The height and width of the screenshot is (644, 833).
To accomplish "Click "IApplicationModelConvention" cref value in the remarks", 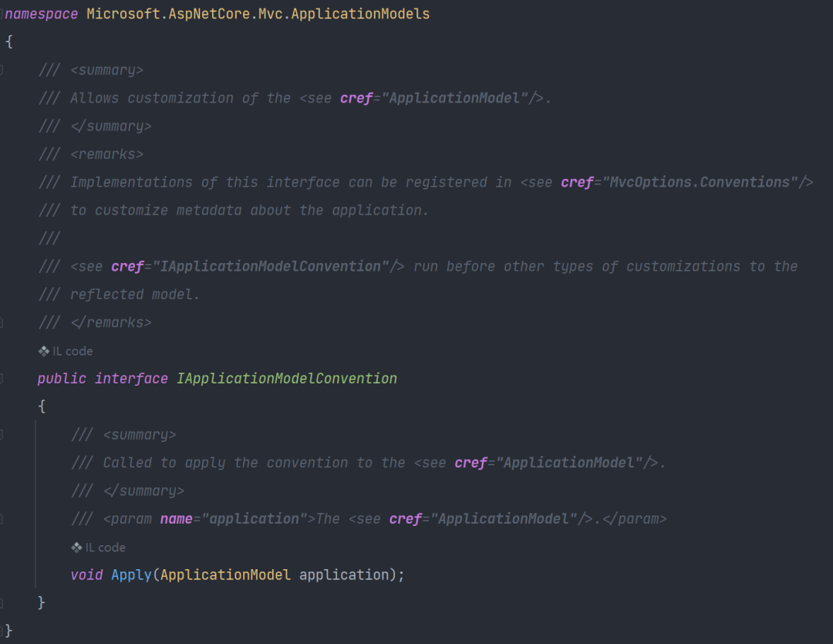I will point(271,266).
